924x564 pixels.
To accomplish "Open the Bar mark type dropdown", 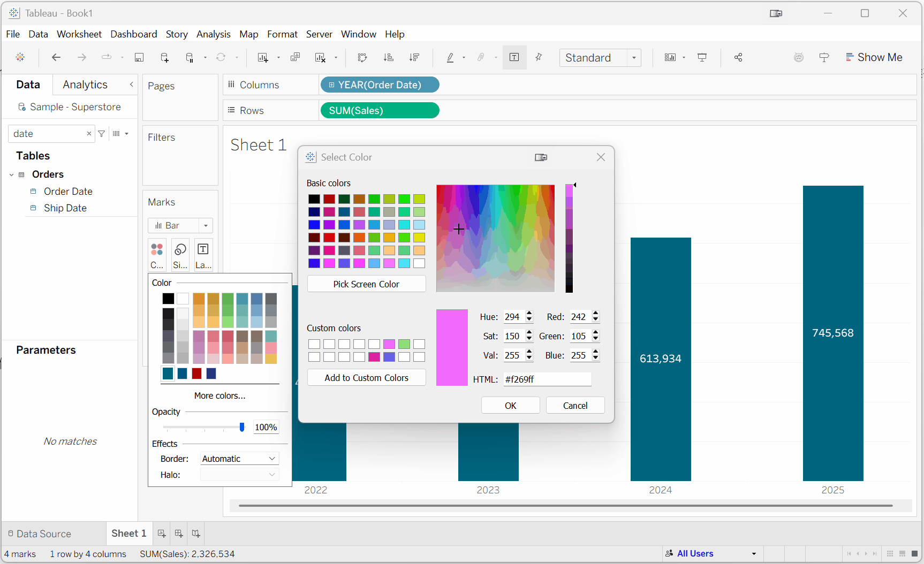I will tap(180, 225).
